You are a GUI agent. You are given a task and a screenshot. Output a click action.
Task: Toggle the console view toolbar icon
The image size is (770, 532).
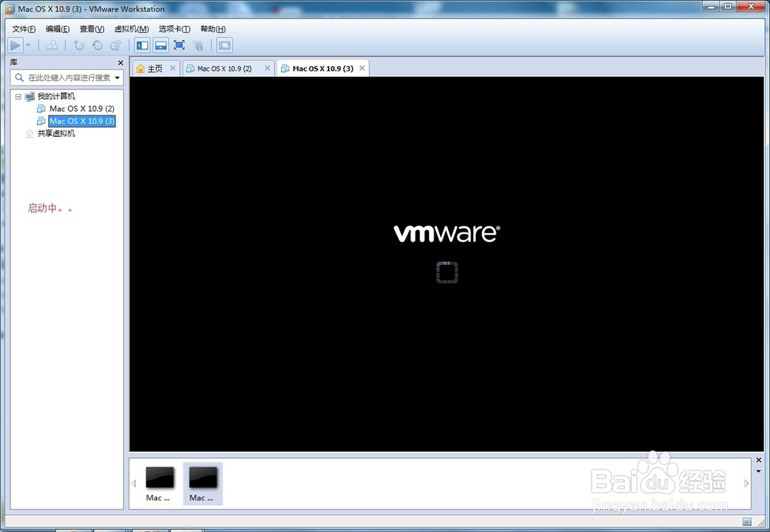pos(224,45)
